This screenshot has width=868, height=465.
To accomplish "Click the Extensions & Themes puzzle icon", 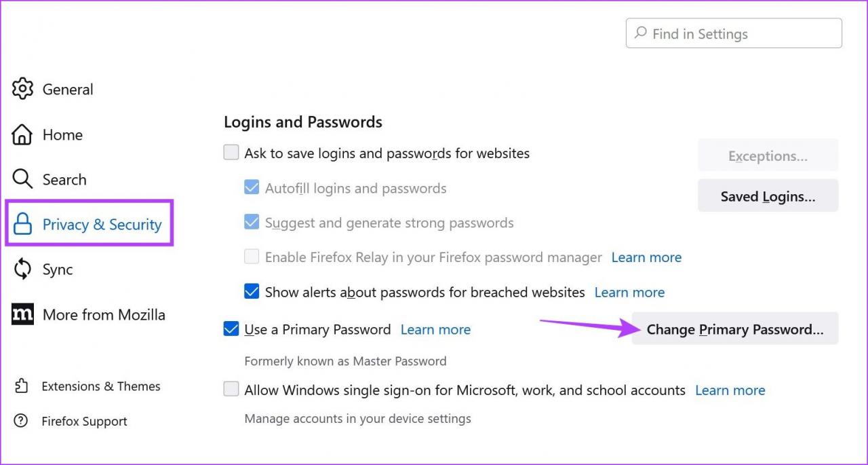I will pyautogui.click(x=22, y=386).
